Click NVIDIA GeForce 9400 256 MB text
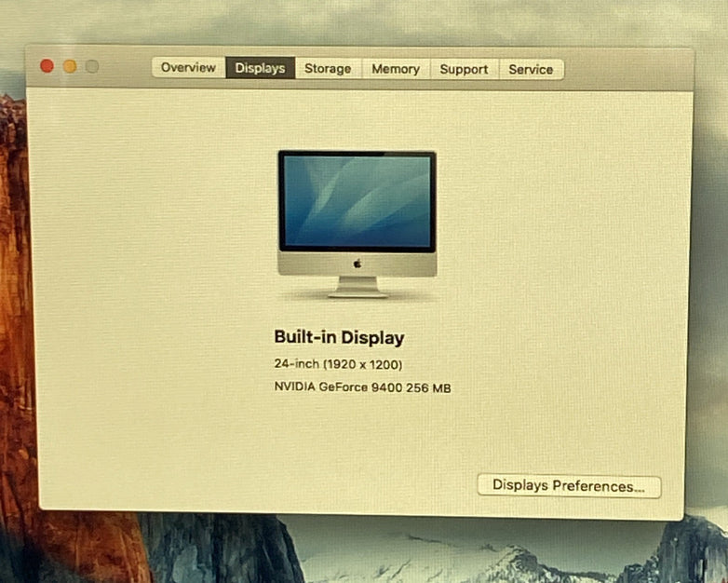Image resolution: width=728 pixels, height=583 pixels. [x=363, y=387]
